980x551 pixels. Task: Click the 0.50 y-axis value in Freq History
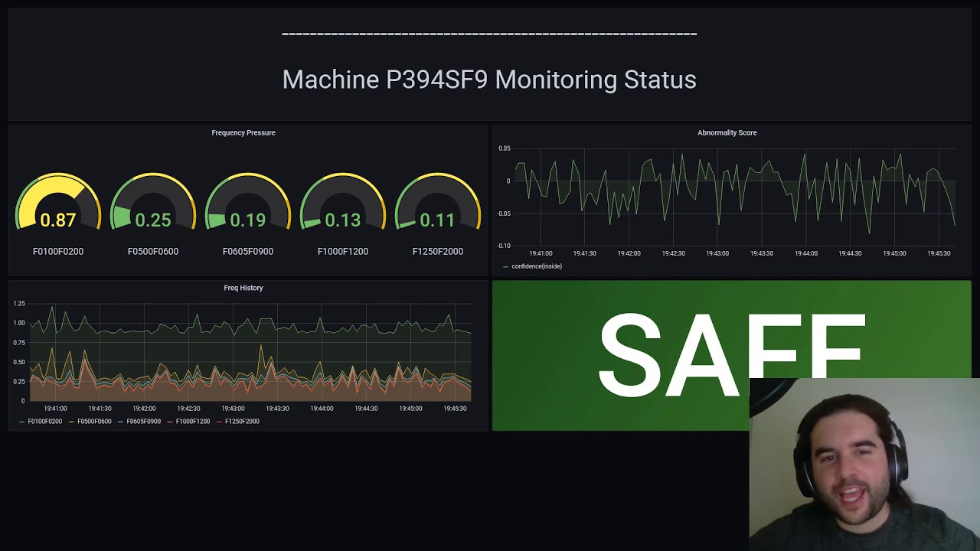click(x=19, y=362)
